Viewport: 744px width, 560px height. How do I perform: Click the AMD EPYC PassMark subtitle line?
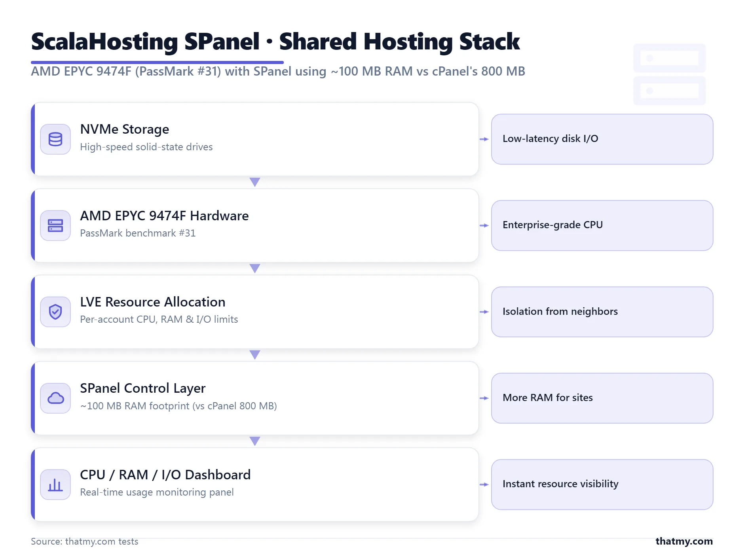[278, 71]
